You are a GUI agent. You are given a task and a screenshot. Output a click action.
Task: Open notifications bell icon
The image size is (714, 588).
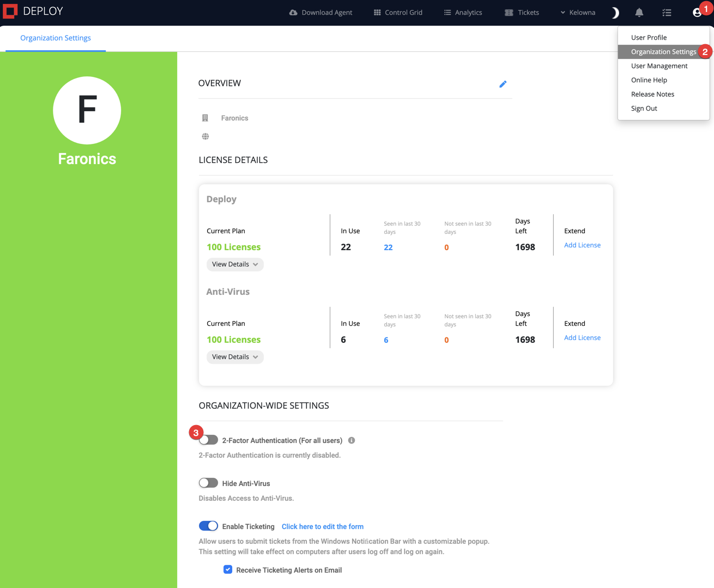[639, 13]
